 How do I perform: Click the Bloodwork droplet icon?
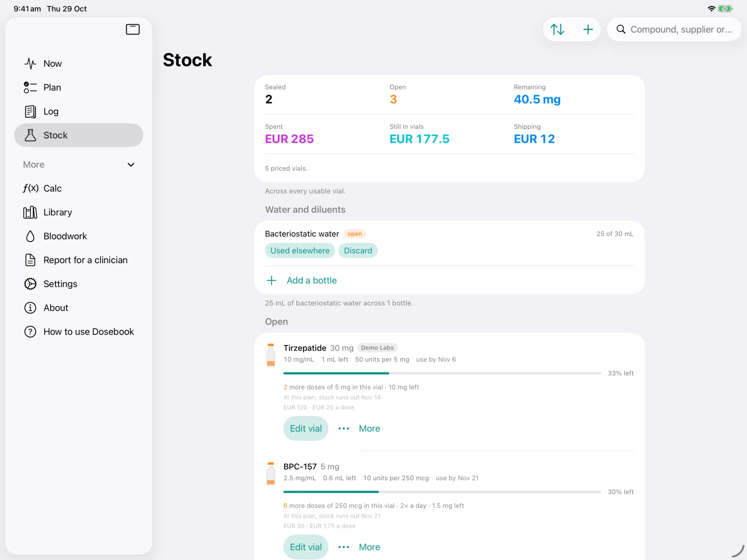(30, 236)
